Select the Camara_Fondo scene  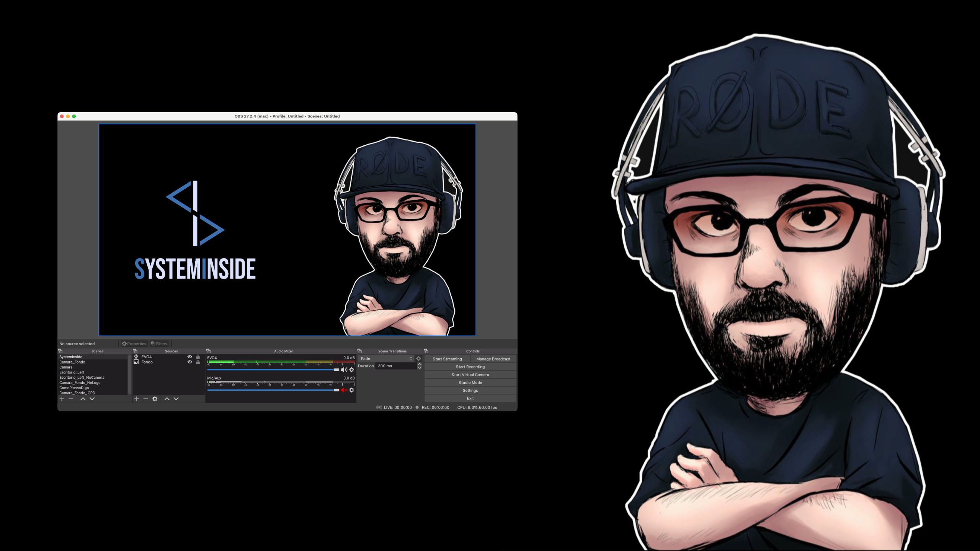click(x=93, y=362)
